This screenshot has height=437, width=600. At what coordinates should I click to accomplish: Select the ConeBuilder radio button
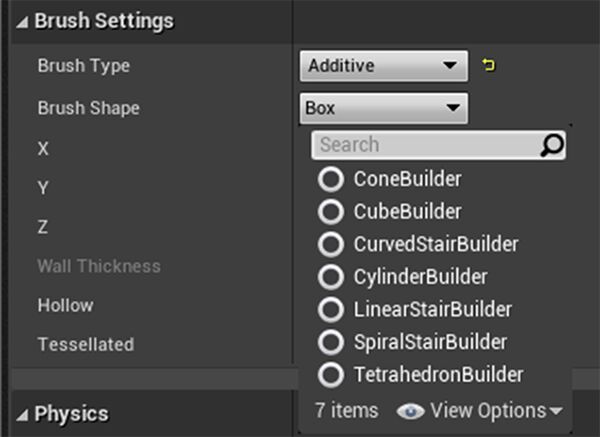330,180
